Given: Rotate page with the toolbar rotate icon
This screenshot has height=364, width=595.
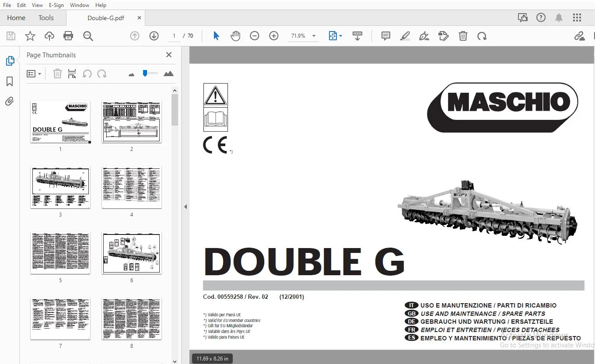Looking at the screenshot, I should [482, 36].
